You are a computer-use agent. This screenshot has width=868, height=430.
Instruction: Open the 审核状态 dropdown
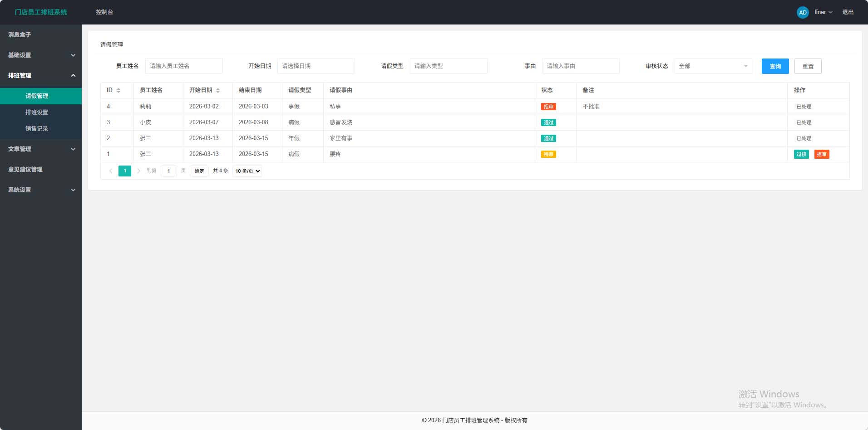tap(713, 66)
